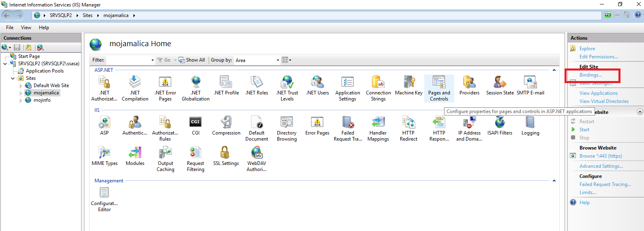This screenshot has height=231, width=644.
Task: Open the Logging feature
Action: (x=530, y=125)
